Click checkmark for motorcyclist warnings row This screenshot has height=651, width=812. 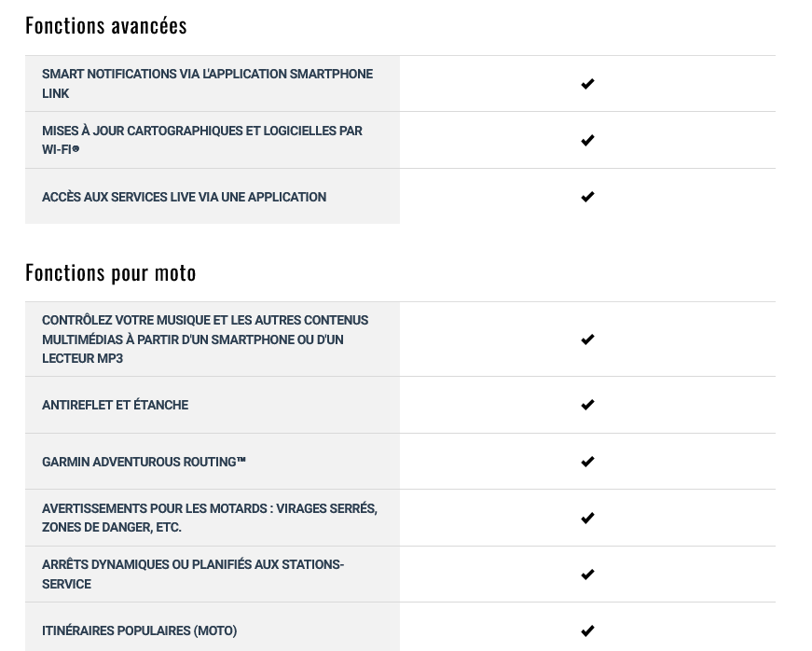point(587,518)
